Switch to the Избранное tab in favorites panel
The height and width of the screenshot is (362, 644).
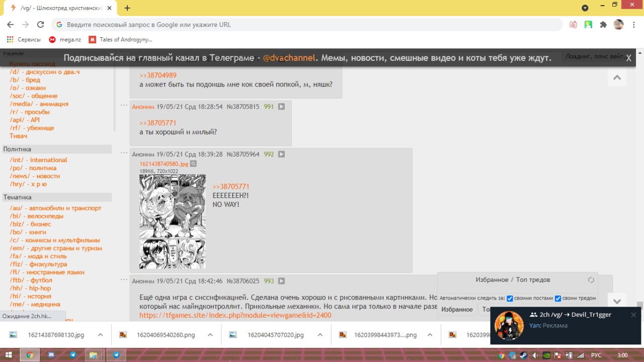point(457,309)
